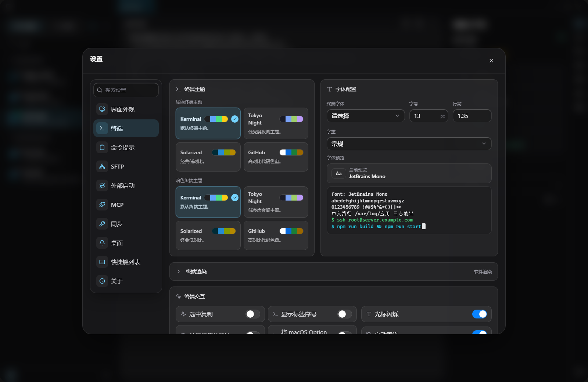Select the light Kerminal theme card
Image resolution: width=588 pixels, height=382 pixels.
tap(208, 123)
